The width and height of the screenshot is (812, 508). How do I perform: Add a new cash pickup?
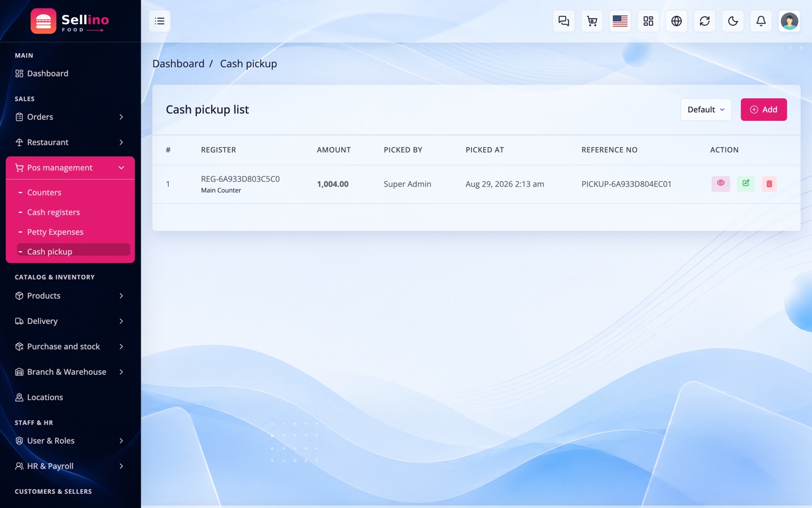764,110
